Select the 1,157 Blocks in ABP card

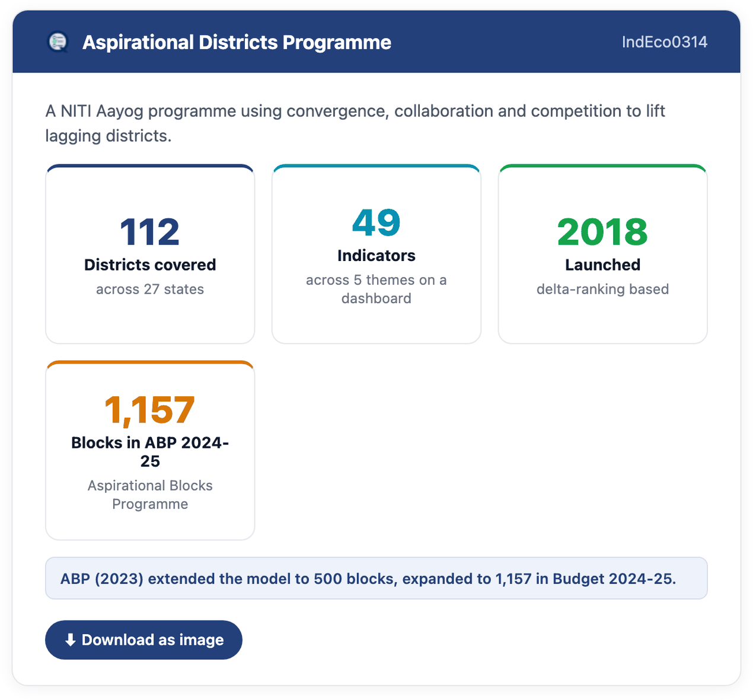pos(150,450)
